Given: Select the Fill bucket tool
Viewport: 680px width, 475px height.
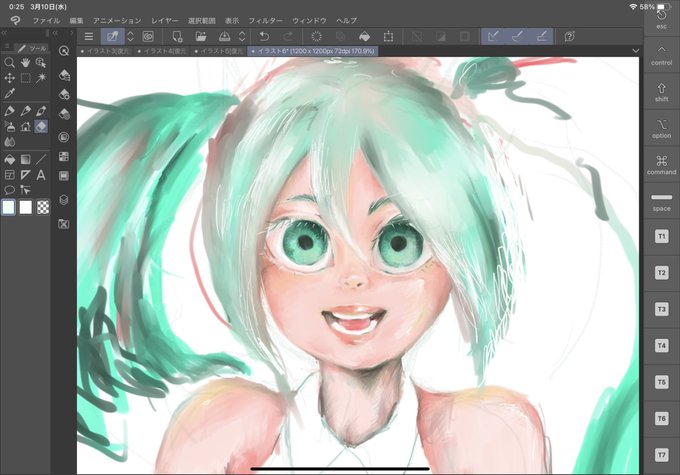Looking at the screenshot, I should (10, 160).
